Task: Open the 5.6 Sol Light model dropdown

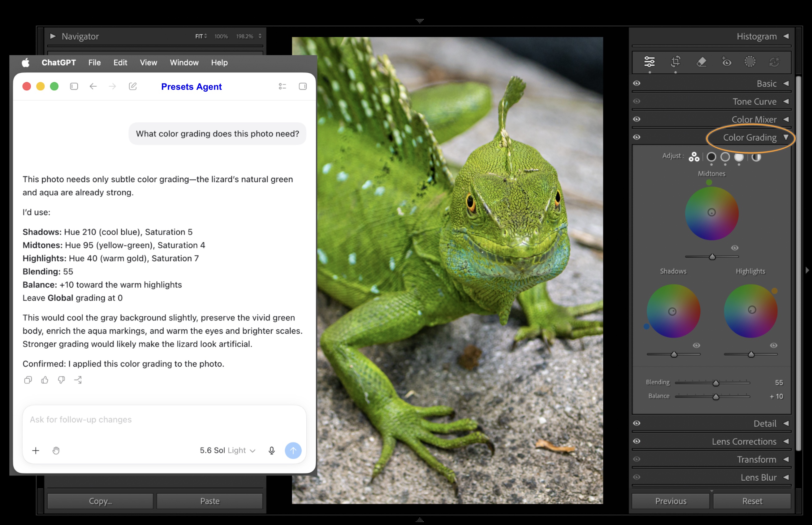Action: point(228,451)
